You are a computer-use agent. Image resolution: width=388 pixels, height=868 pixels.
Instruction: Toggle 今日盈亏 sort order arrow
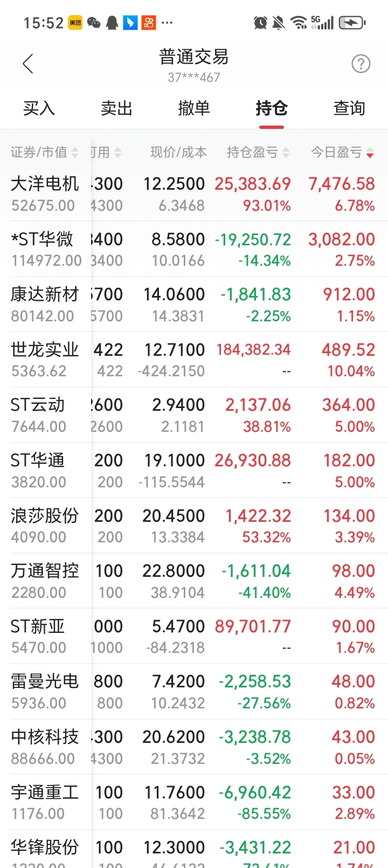tap(370, 153)
